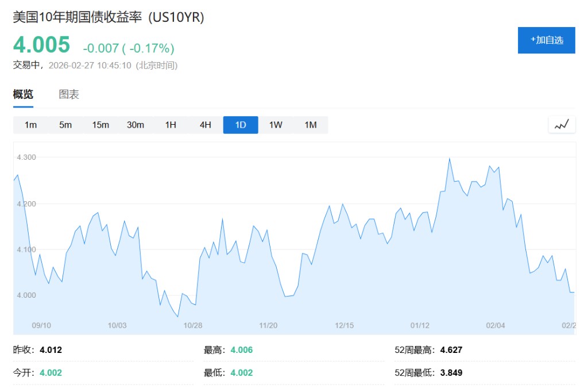588x392 pixels.
Task: Select the 15m timeframe
Action: [x=100, y=125]
